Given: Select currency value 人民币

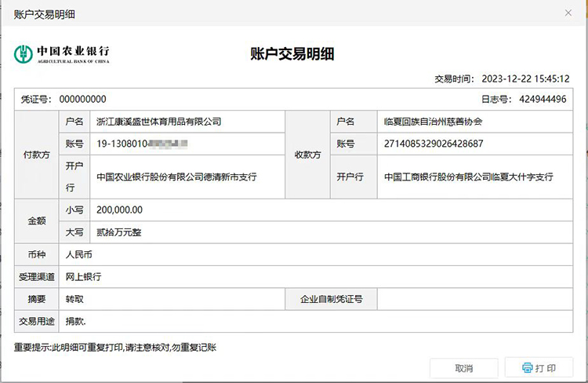Looking at the screenshot, I should pos(78,254).
